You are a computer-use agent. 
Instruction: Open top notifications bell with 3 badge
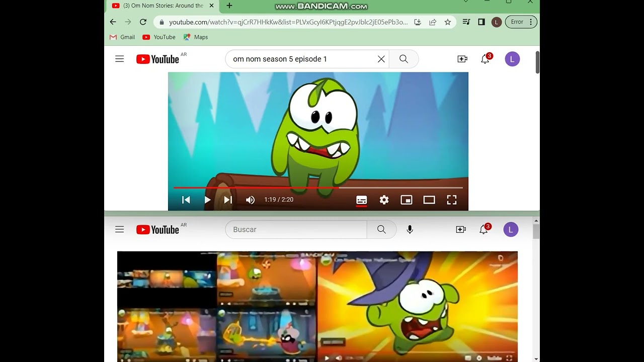tap(486, 59)
